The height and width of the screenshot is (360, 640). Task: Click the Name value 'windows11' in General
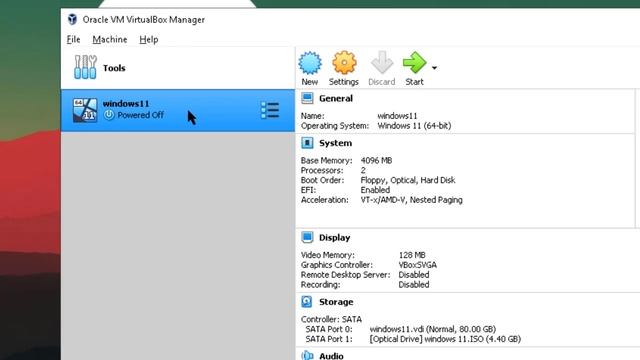(398, 116)
